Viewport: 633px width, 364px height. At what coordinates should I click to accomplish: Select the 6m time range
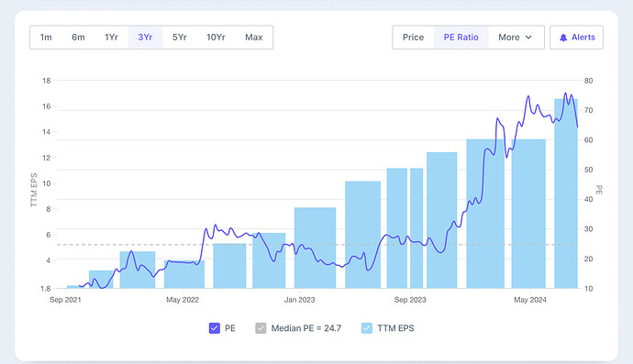[78, 37]
